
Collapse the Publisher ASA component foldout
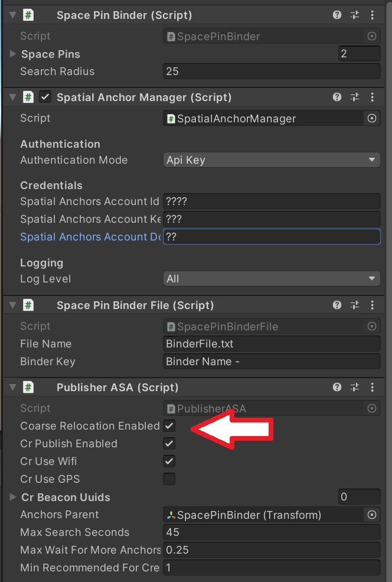[x=12, y=387]
